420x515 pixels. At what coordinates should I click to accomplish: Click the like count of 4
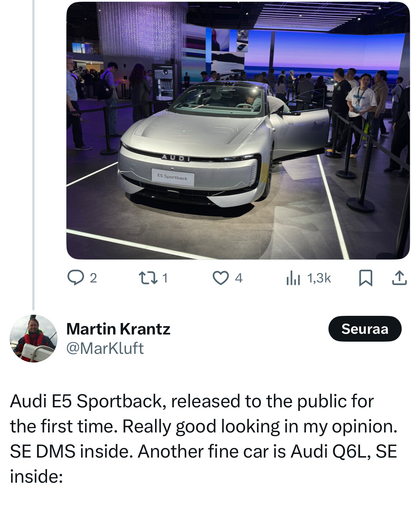coord(239,278)
